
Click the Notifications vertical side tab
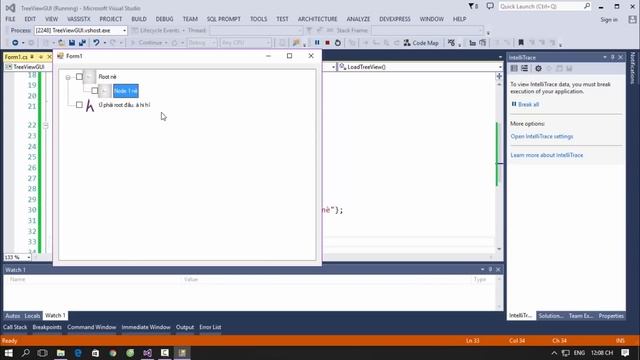633,68
